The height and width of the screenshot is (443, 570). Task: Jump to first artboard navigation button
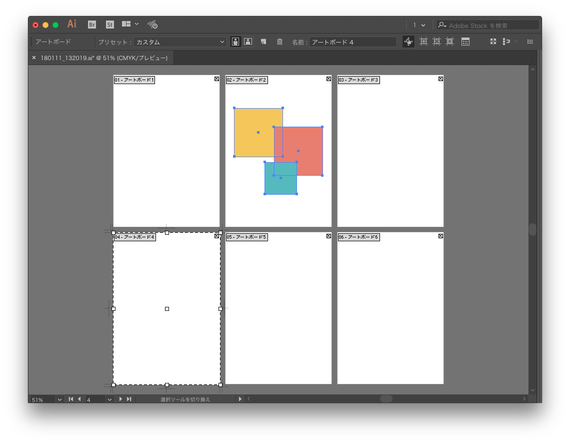click(71, 399)
